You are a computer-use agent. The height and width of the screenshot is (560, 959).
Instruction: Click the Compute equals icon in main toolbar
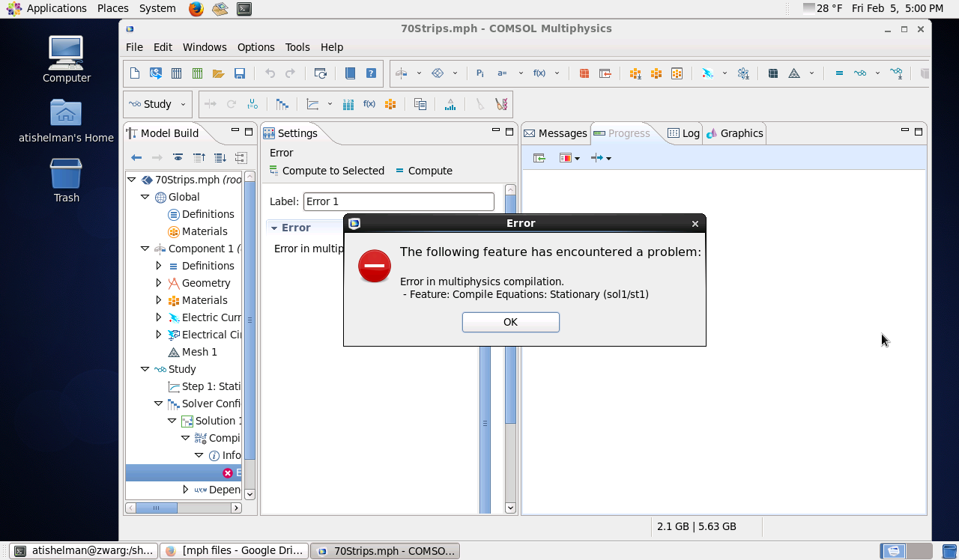click(839, 73)
